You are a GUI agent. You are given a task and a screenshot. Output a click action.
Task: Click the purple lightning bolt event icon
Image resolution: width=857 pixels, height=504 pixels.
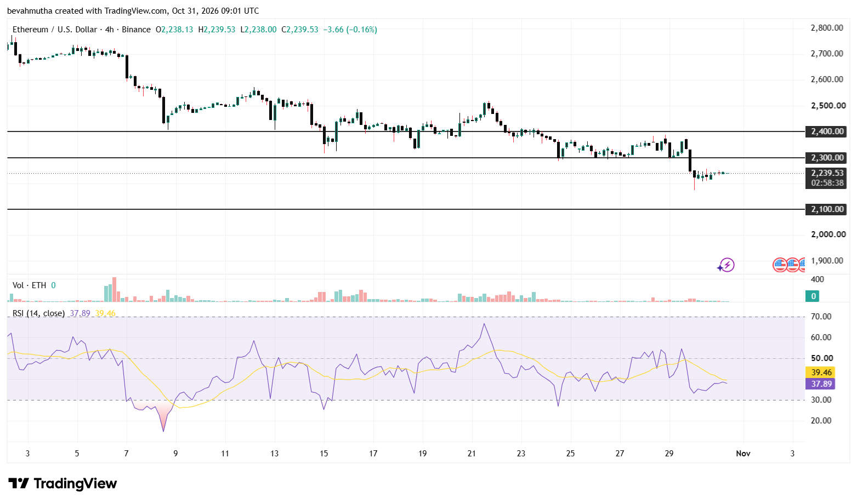coord(727,265)
